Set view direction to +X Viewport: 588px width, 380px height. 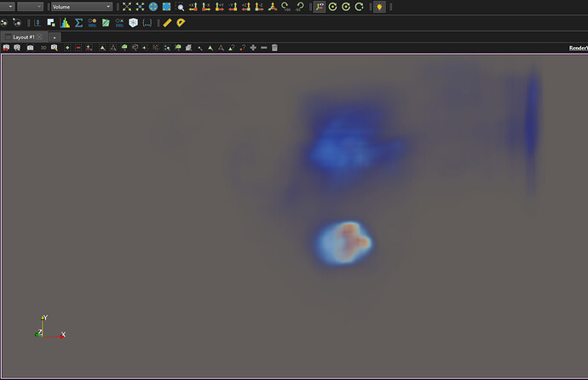(x=193, y=7)
